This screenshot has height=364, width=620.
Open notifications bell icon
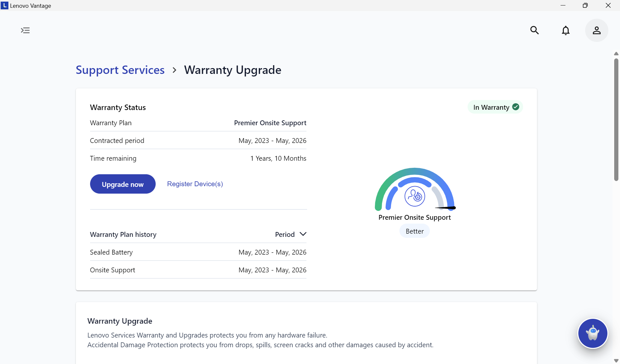565,30
